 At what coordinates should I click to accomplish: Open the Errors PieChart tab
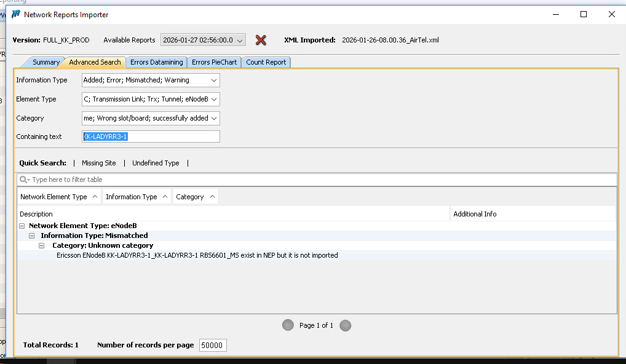[214, 62]
